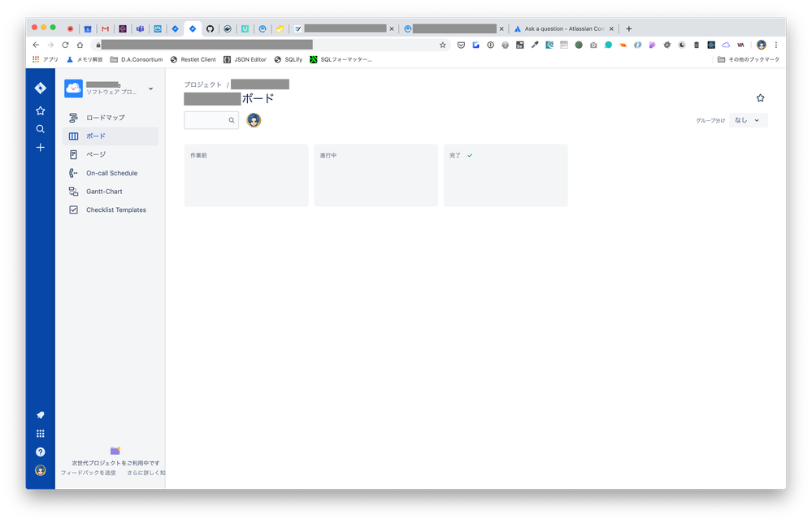Click the 完了 column header
This screenshot has width=812, height=523.
[x=455, y=155]
